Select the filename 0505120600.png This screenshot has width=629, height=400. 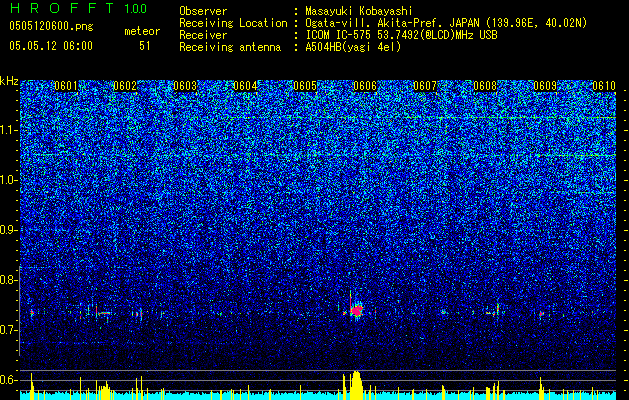(51, 26)
